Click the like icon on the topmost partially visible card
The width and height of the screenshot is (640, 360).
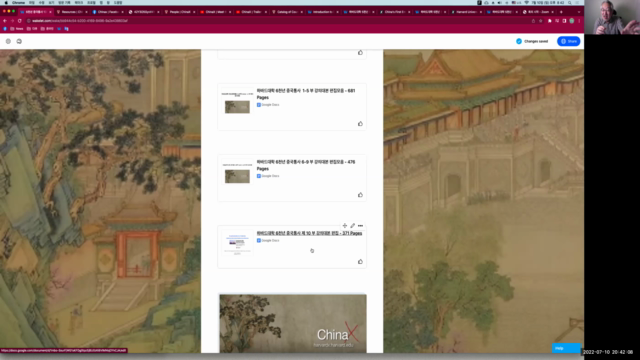click(360, 53)
